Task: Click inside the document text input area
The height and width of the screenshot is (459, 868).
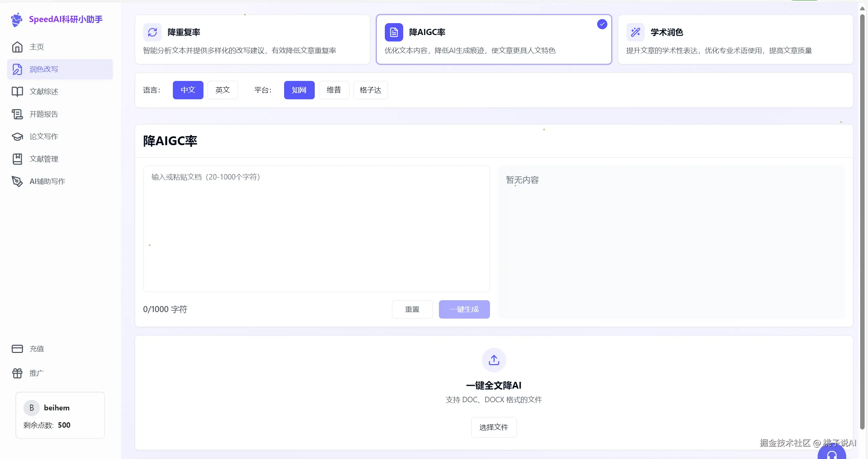Action: click(x=316, y=228)
